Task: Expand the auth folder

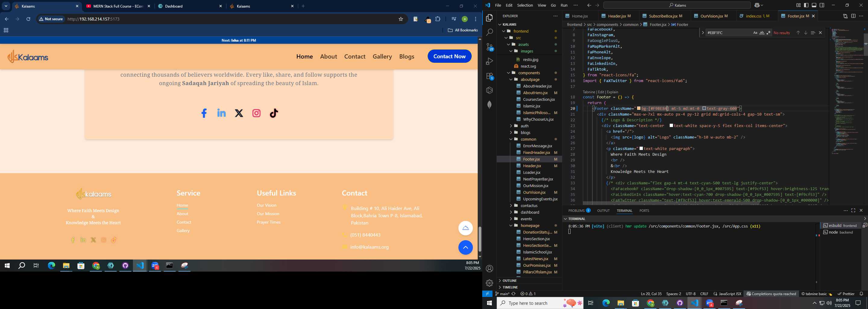Action: pyautogui.click(x=525, y=126)
